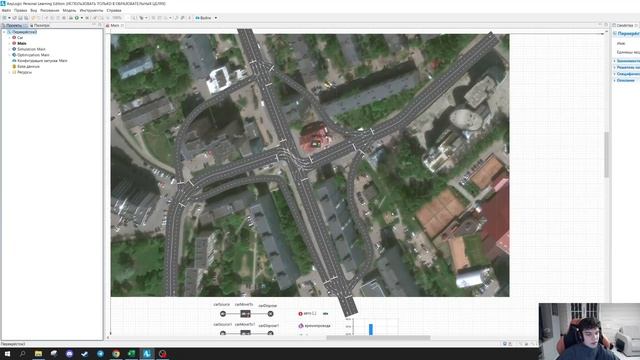This screenshot has width=640, height=360.
Task: Select Simulation: Main experiment
Action: click(31, 49)
